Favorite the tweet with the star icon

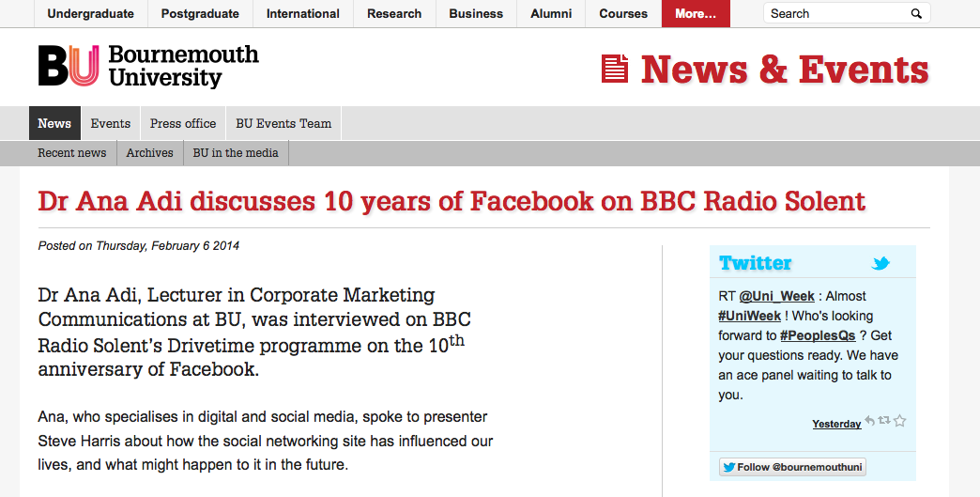click(x=899, y=422)
